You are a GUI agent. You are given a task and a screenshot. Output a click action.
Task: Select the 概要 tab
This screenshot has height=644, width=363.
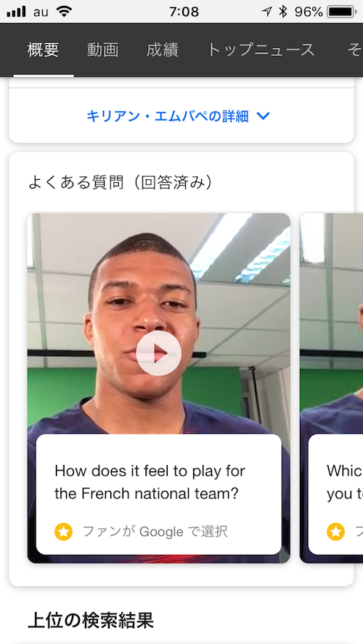click(43, 50)
